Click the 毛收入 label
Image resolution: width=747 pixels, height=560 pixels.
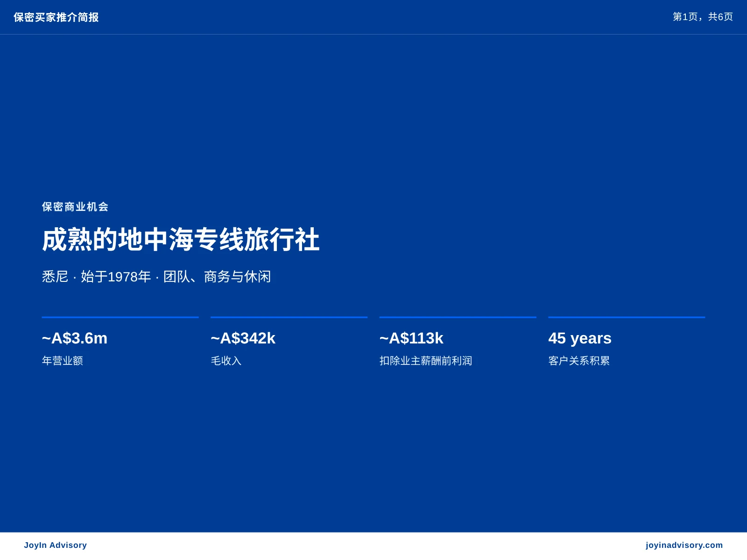coord(226,361)
